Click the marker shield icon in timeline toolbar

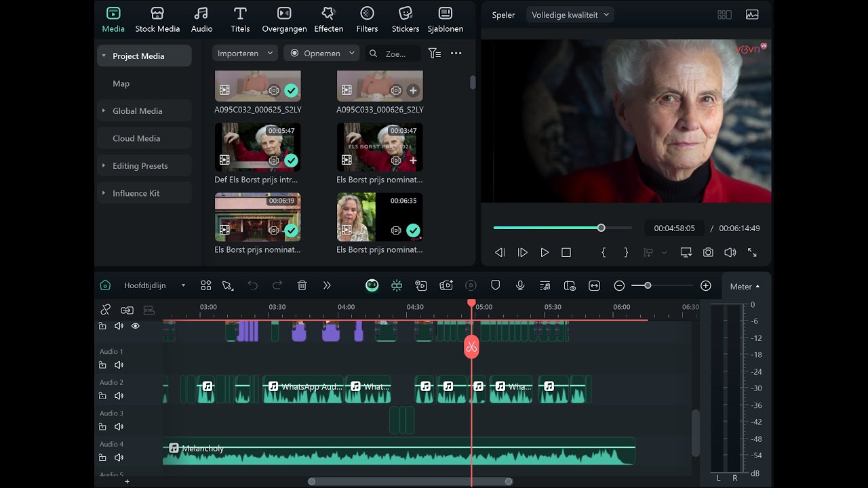496,286
